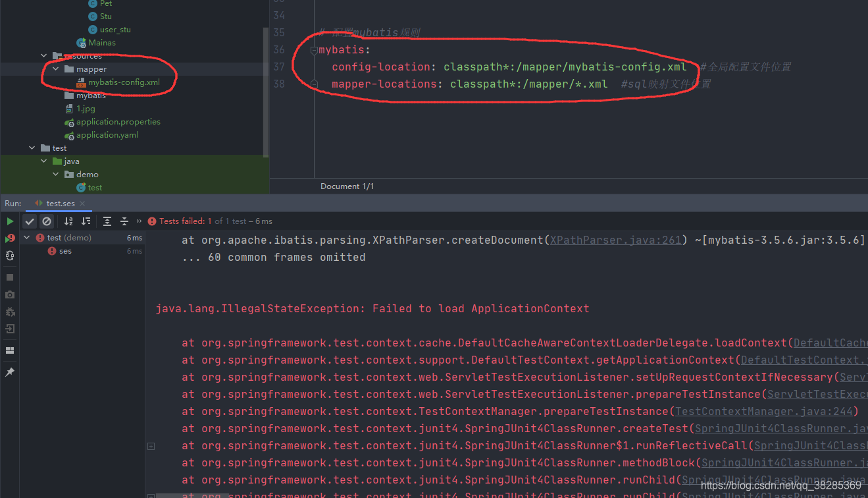Toggle Show Passed tests checkmark
The width and height of the screenshot is (868, 498).
click(29, 221)
